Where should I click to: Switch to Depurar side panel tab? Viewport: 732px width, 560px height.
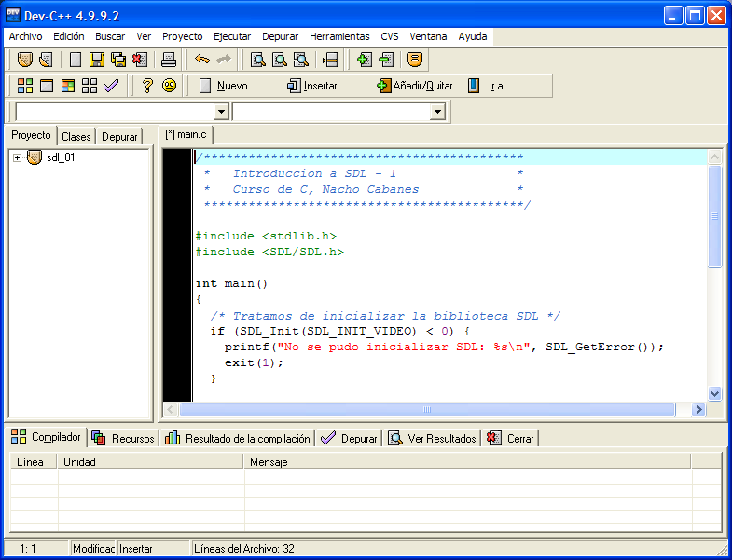tap(119, 137)
